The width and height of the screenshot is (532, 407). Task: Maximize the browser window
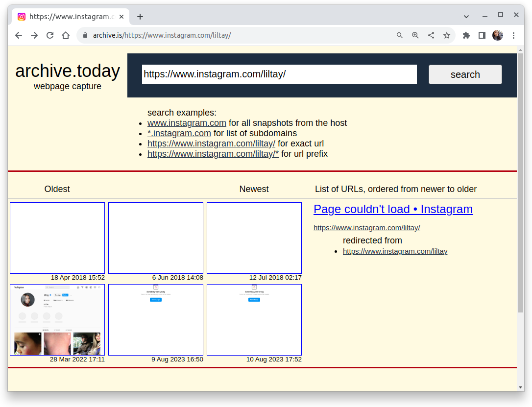pos(501,15)
